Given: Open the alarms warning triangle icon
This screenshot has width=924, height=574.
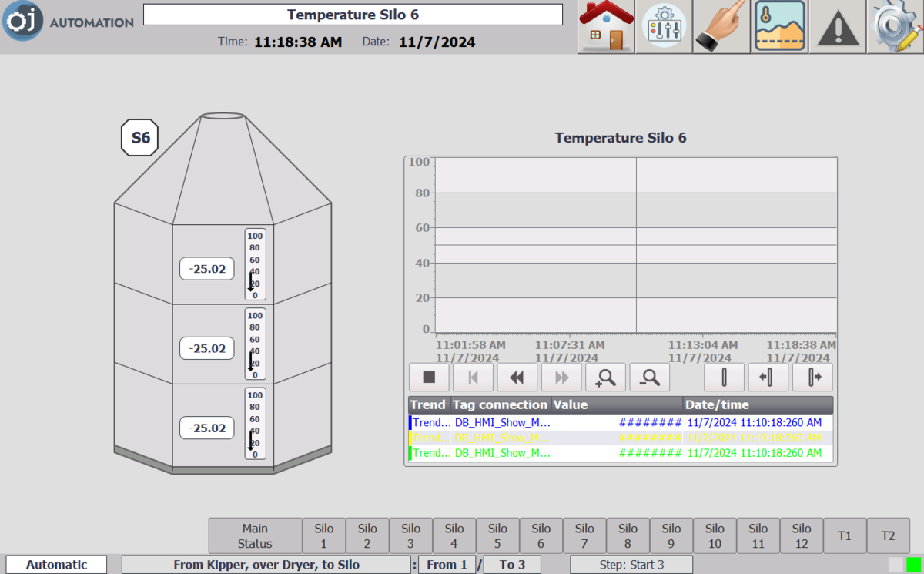Looking at the screenshot, I should [838, 27].
